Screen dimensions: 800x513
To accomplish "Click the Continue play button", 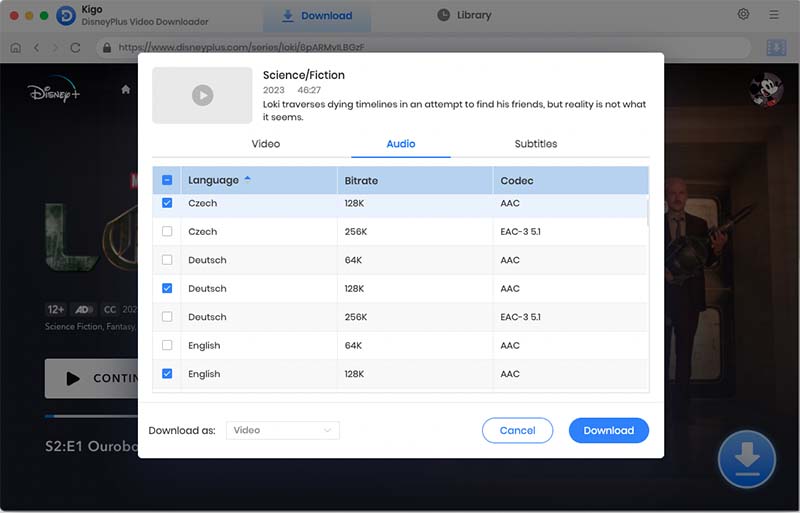I will tap(91, 378).
